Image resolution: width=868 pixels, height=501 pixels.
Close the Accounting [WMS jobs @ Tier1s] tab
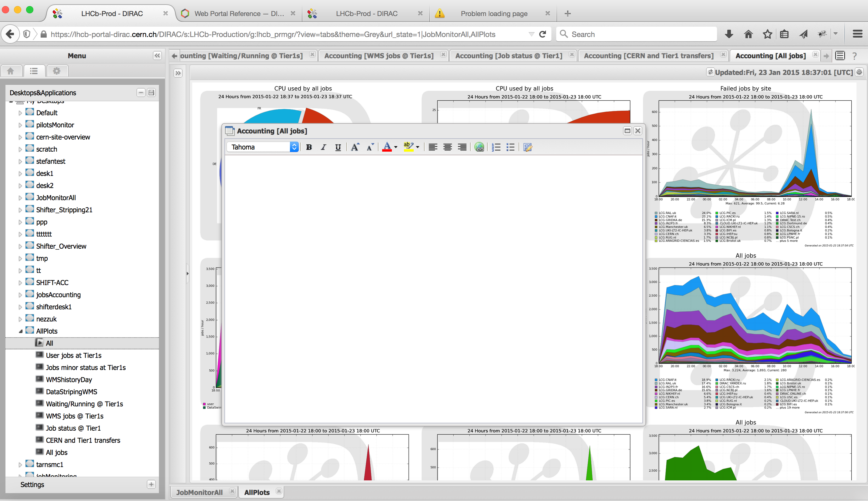(x=443, y=54)
